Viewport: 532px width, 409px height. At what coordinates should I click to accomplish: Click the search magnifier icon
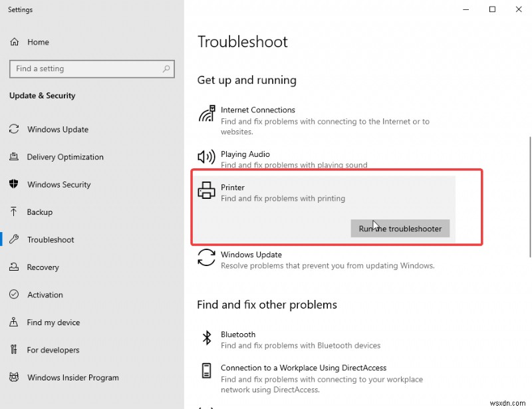[166, 68]
